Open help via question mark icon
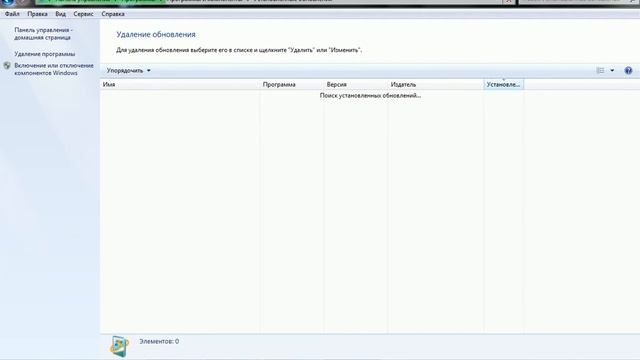 [x=628, y=71]
